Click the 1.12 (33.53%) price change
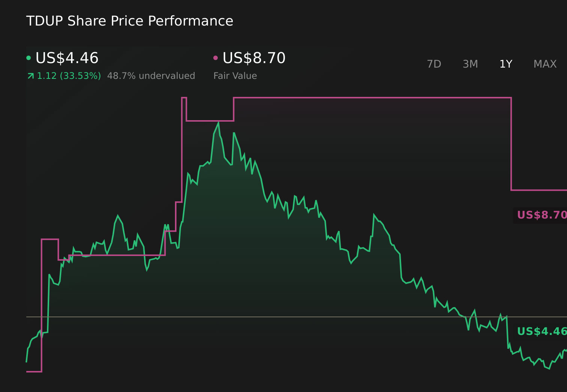 click(69, 76)
